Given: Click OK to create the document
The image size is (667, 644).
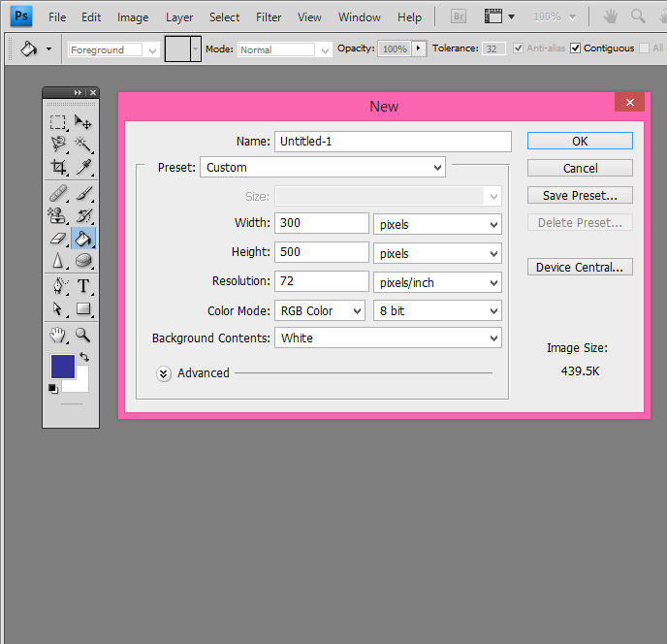Looking at the screenshot, I should tap(580, 141).
